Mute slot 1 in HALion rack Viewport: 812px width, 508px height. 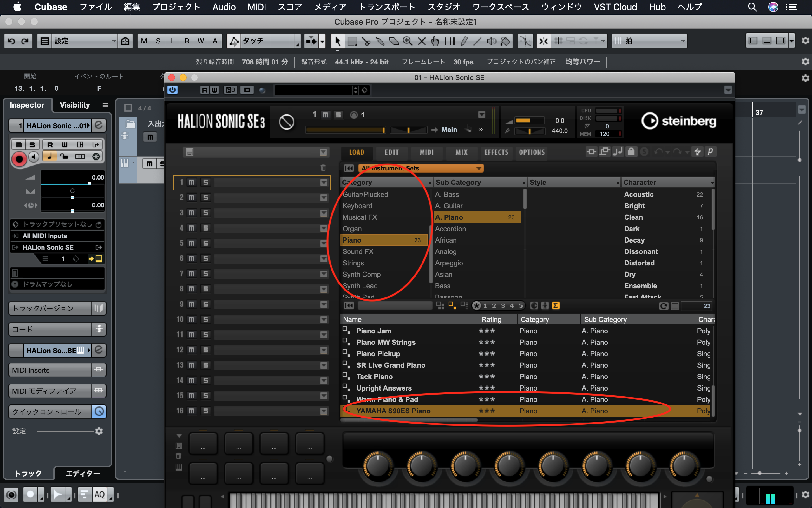191,183
